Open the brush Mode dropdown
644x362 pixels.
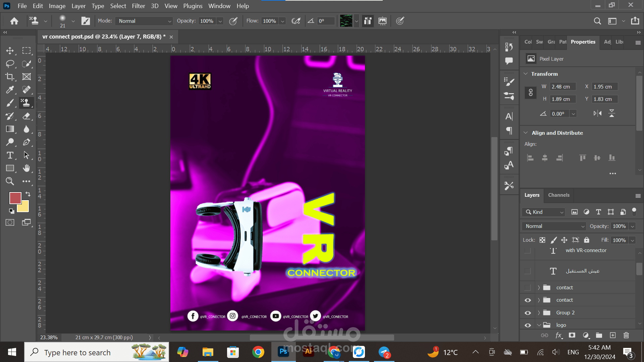144,21
